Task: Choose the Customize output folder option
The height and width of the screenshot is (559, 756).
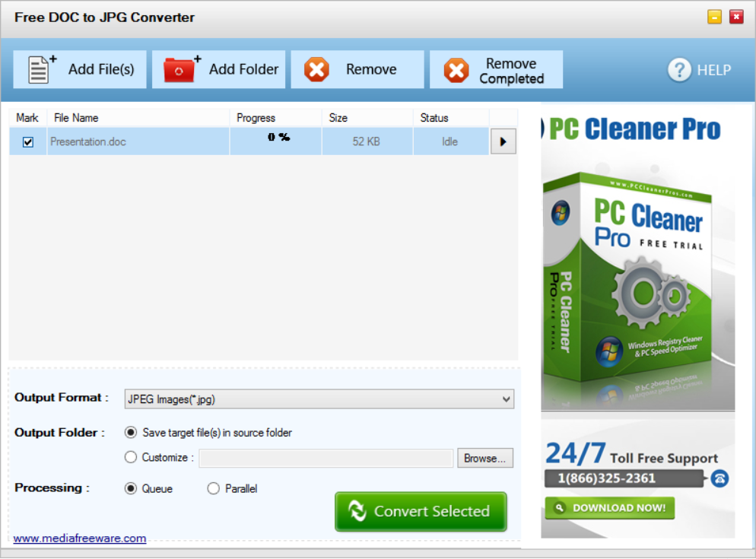Action: pyautogui.click(x=131, y=458)
